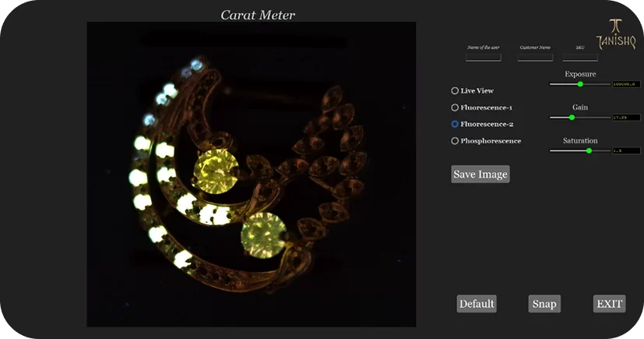Click the Exposure slider handle
The image size is (644, 339).
click(x=580, y=84)
